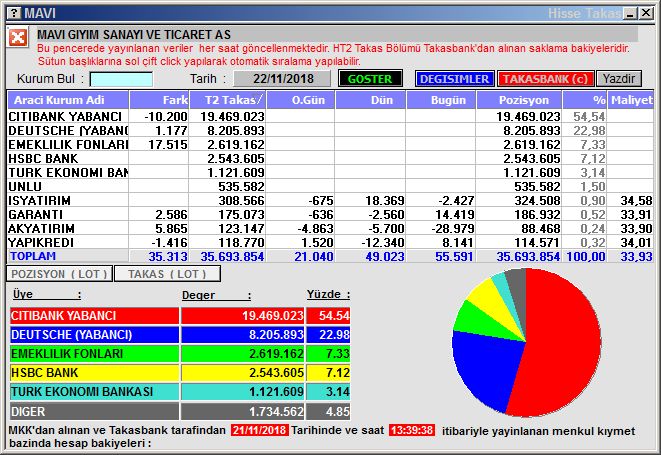Click Fark value -10.200 for Citibank
This screenshot has height=455, width=661.
coord(166,116)
